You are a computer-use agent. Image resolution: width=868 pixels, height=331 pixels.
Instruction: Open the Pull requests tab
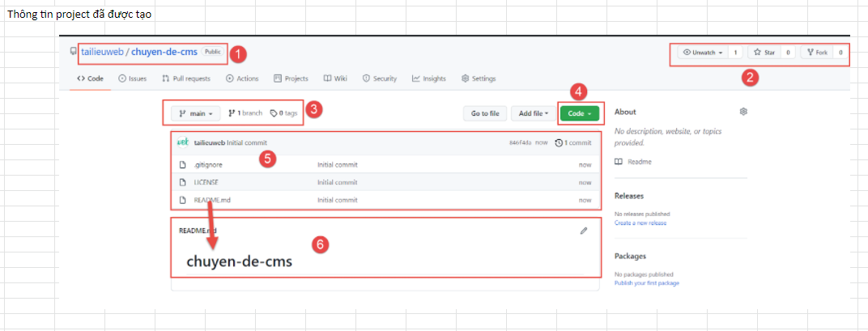click(186, 79)
